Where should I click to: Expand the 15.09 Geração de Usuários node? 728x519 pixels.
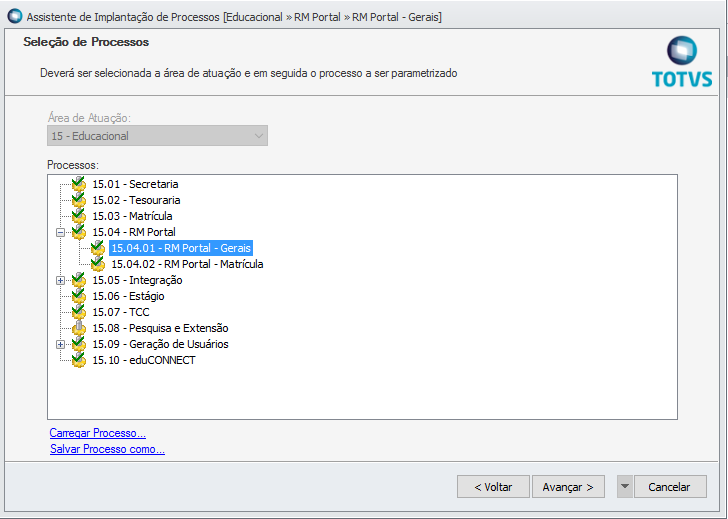[61, 344]
